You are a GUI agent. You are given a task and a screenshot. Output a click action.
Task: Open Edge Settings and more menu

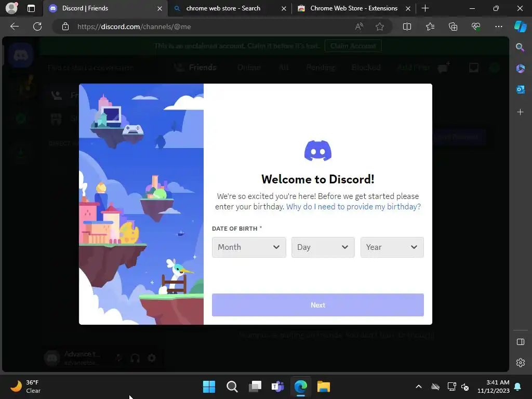498,26
